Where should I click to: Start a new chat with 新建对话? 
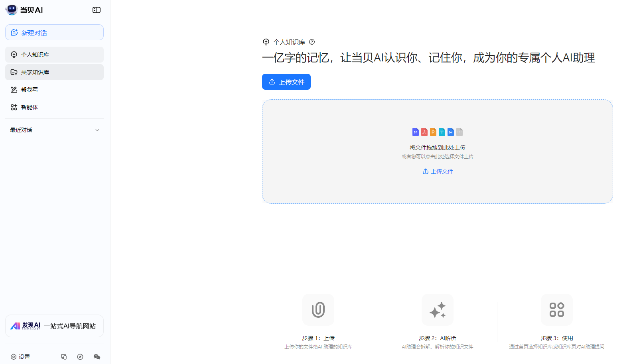(54, 32)
